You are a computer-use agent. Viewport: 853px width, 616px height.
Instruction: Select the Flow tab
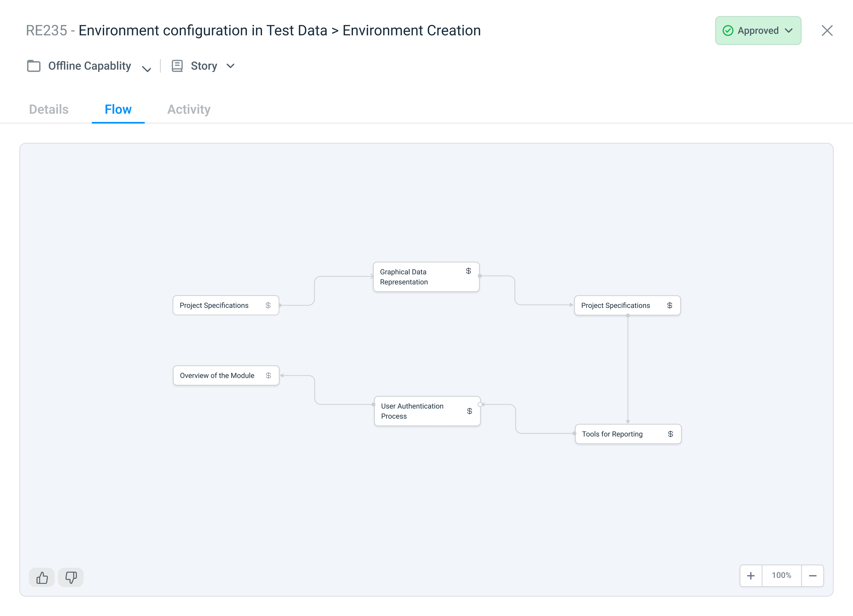(118, 109)
